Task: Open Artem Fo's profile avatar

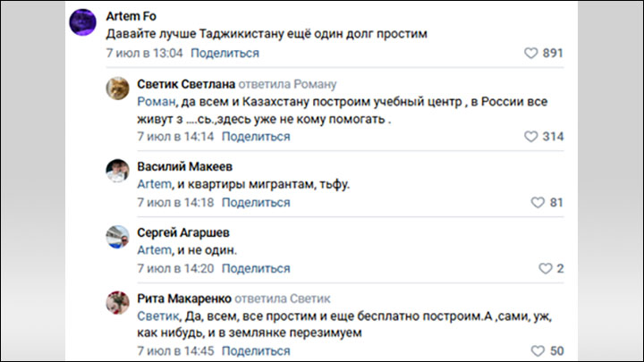Action: click(83, 22)
